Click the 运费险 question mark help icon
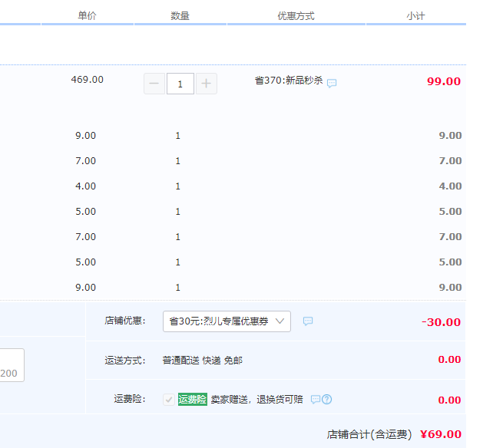The width and height of the screenshot is (493, 448). (x=327, y=400)
